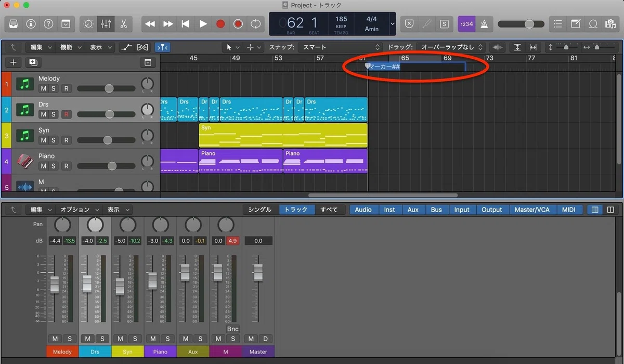Open the ドラッグ オーバーラップなし dropdown
This screenshot has width=624, height=364.
pos(451,47)
